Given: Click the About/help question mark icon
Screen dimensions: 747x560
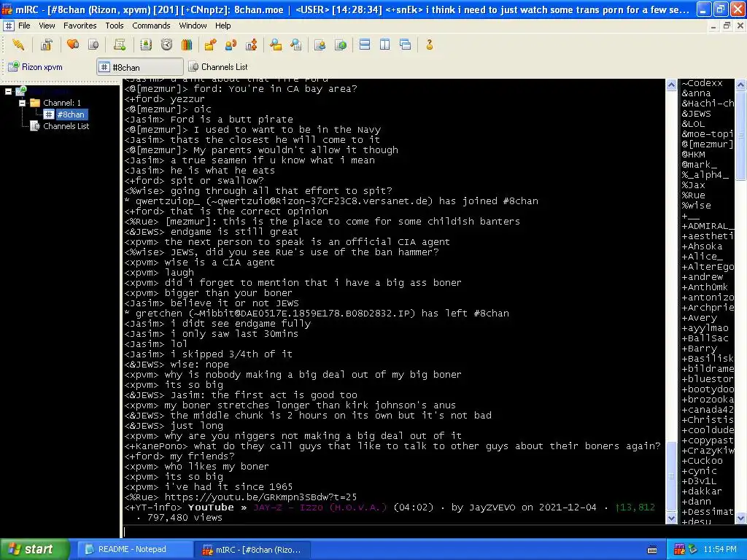Looking at the screenshot, I should pos(429,44).
